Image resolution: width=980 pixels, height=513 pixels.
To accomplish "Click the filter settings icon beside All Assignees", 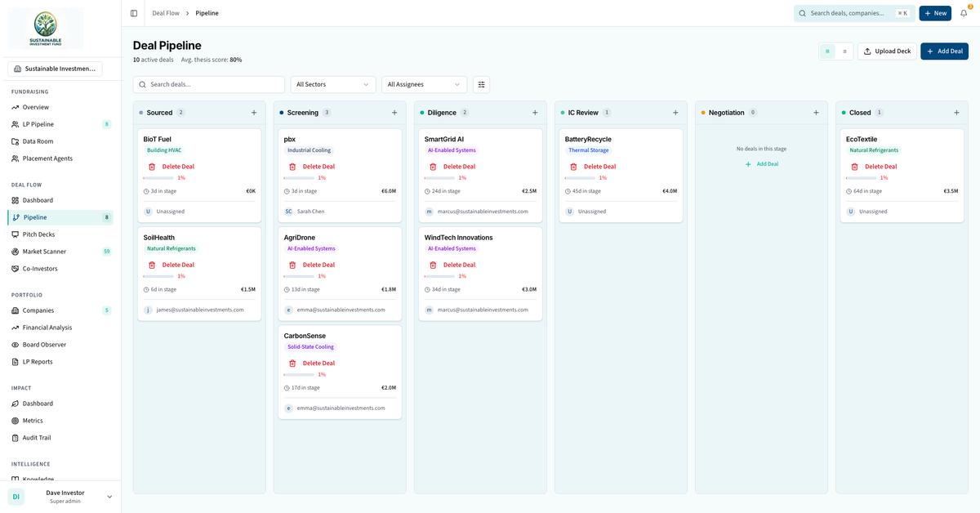I will pyautogui.click(x=481, y=84).
